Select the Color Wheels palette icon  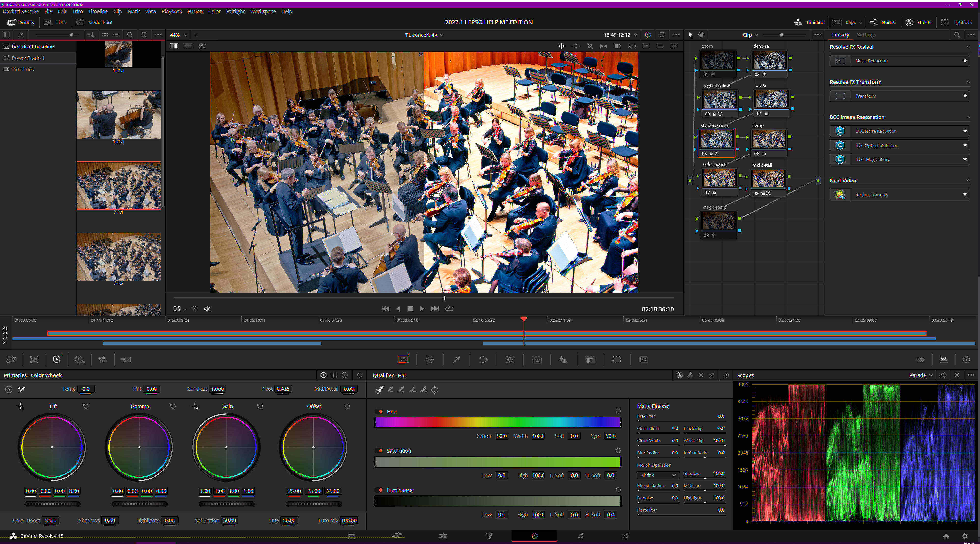click(x=57, y=360)
